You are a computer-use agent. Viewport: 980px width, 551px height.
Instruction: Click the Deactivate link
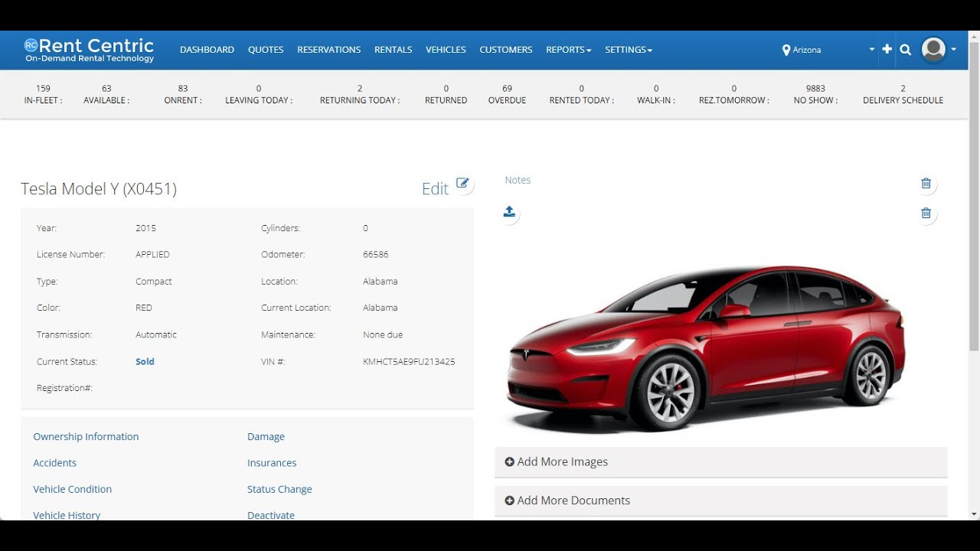tap(271, 515)
